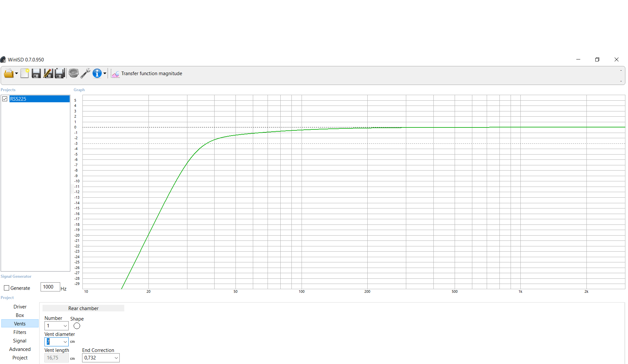The image size is (628, 364).
Task: Switch to the Filters tab
Action: (20, 332)
